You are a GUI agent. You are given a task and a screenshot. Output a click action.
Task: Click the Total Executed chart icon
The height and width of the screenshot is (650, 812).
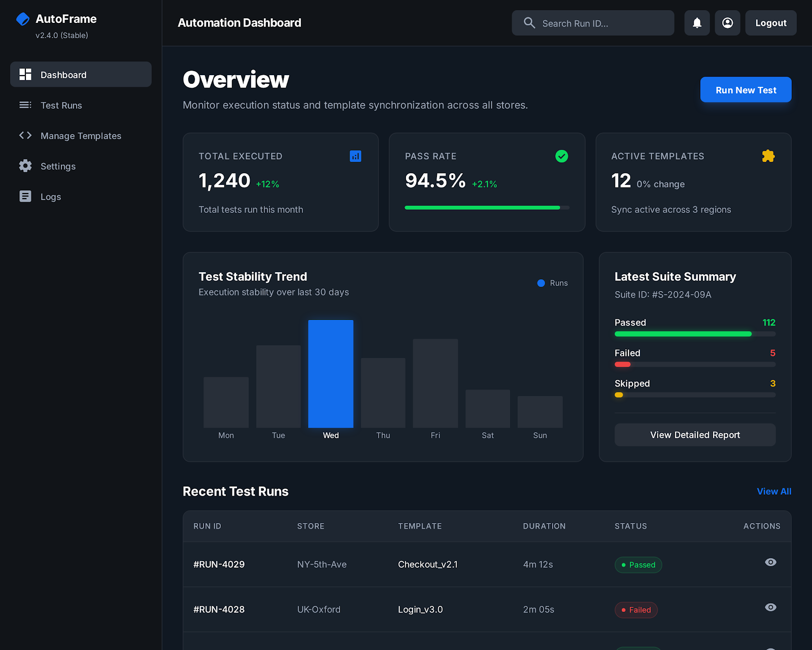(x=355, y=156)
